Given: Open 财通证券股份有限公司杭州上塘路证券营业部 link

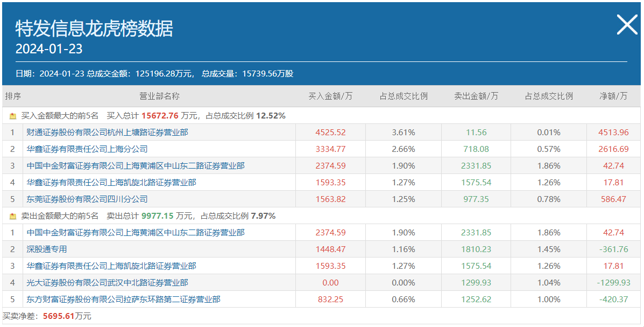Looking at the screenshot, I should click(x=107, y=133).
